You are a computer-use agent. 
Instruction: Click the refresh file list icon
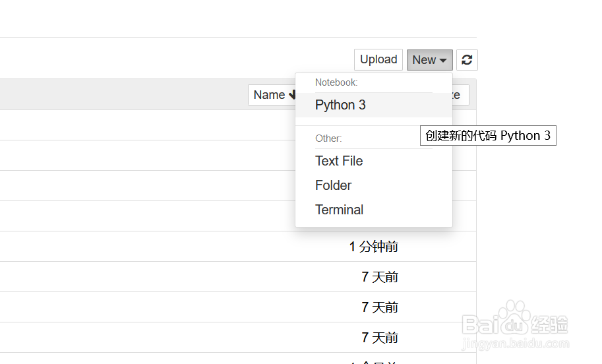coord(467,60)
